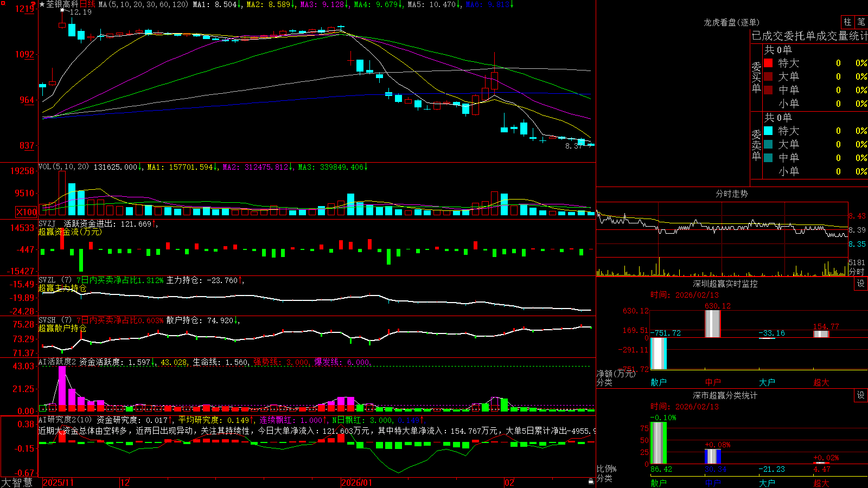The width and height of the screenshot is (868, 488).
Task: Click the star icon before 荃银高科
Action: pos(42,4)
